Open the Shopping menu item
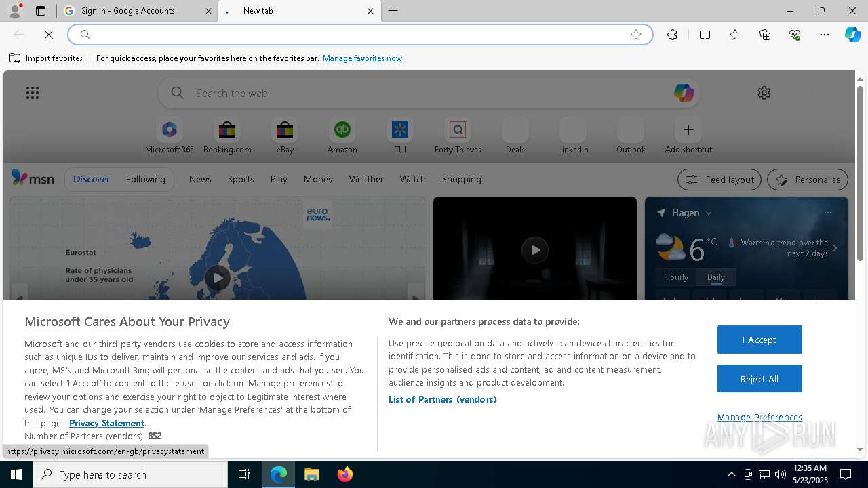This screenshot has width=868, height=488. [x=462, y=179]
